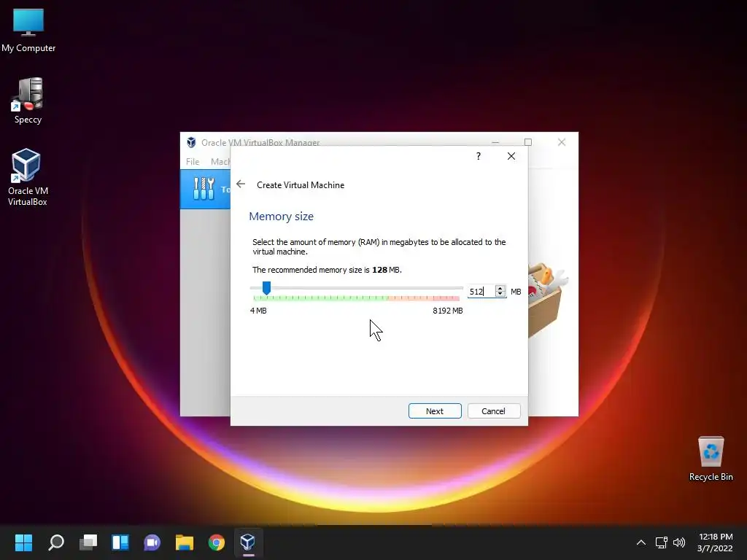Maximize the VirtualBox Manager window
The image size is (747, 560).
coord(528,142)
